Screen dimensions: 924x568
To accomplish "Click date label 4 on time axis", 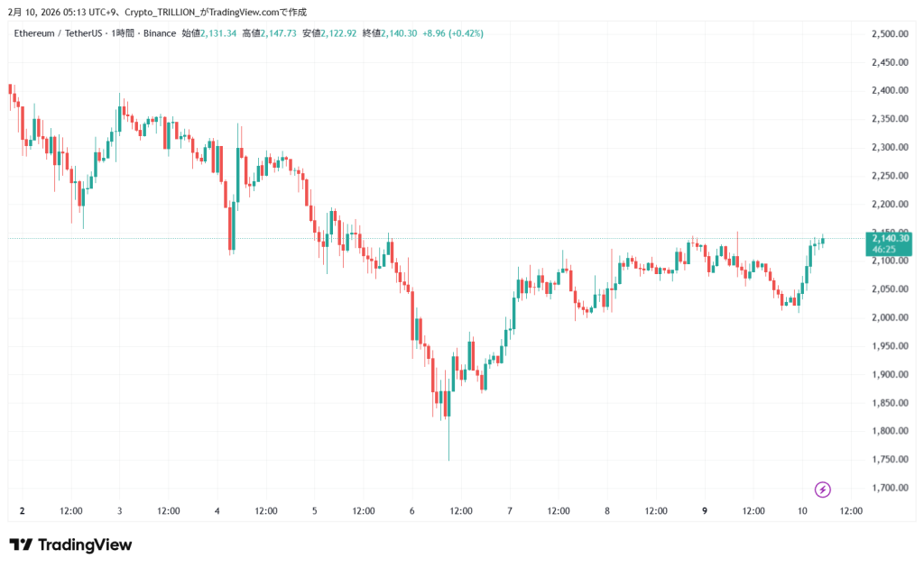I will (x=217, y=511).
